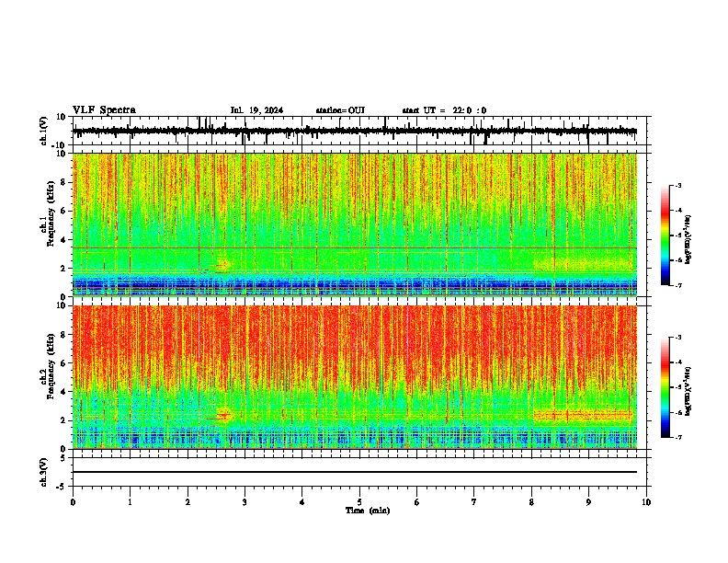
Task: Click the ch.1 "Frequency (kHz)" axis label
Action: [x=51, y=213]
